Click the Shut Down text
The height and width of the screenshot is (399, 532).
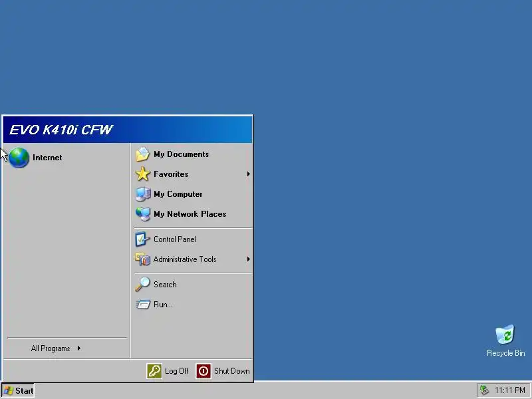(231, 371)
